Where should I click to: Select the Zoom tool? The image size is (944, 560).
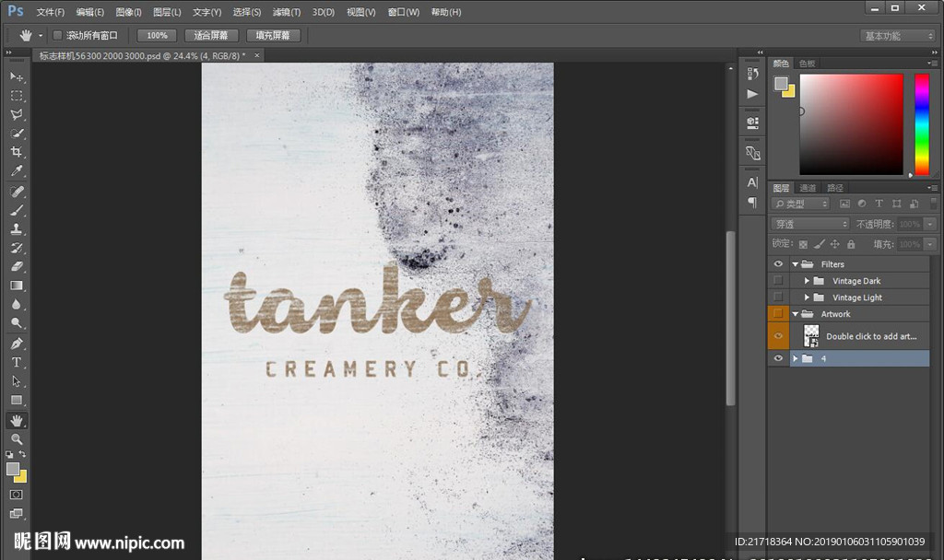click(x=17, y=439)
